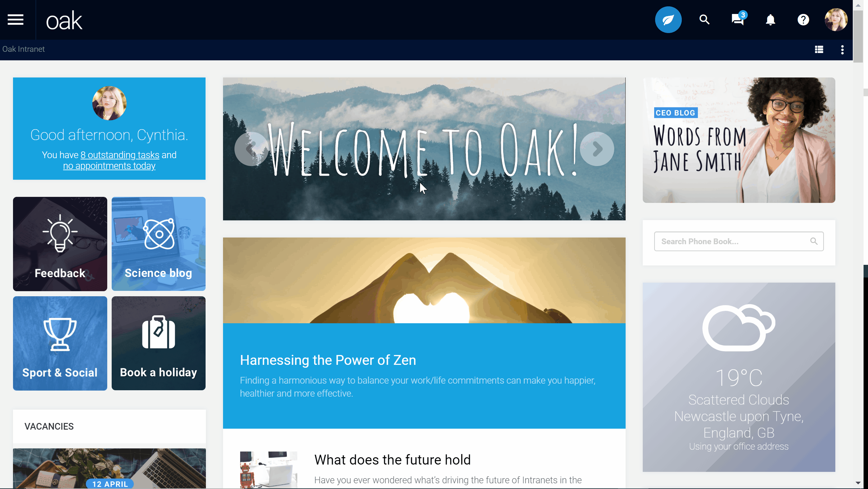Open the hamburger main menu
This screenshot has height=489, width=868.
(16, 20)
